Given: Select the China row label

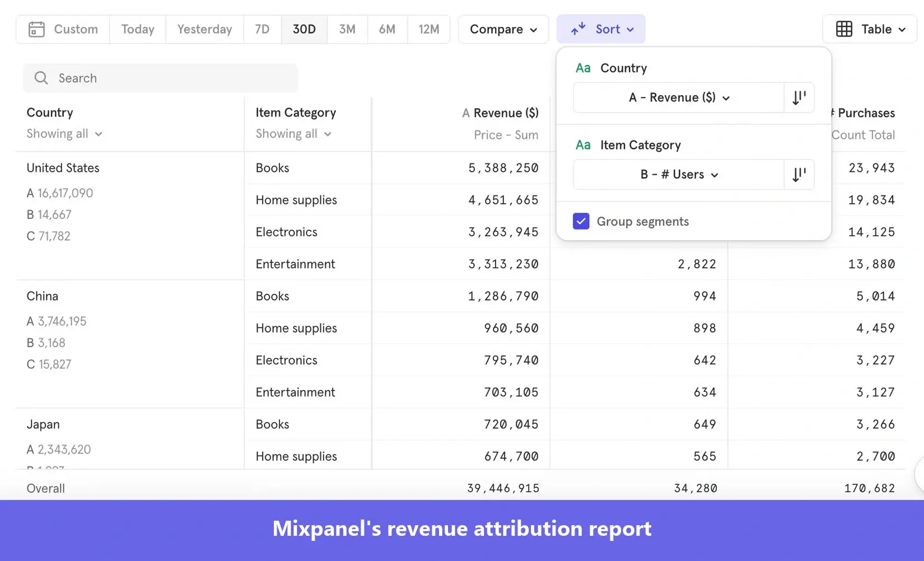Looking at the screenshot, I should (x=43, y=296).
